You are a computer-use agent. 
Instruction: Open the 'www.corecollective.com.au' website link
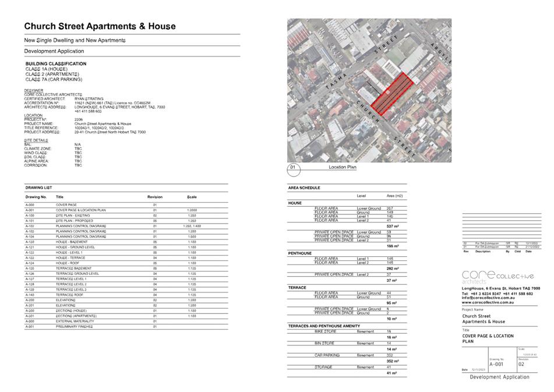pos(488,302)
